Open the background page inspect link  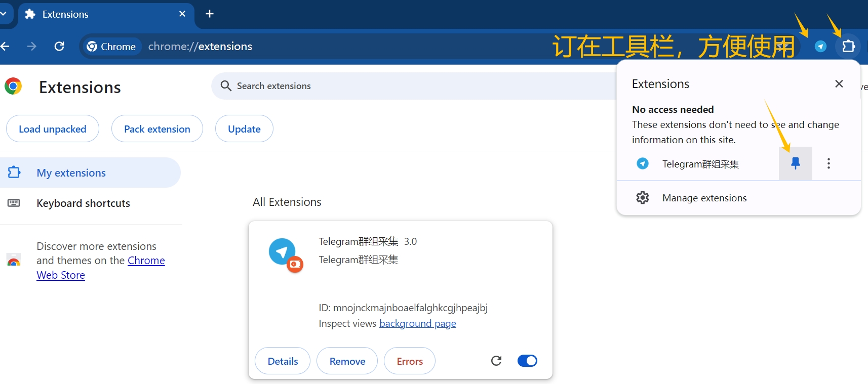417,323
